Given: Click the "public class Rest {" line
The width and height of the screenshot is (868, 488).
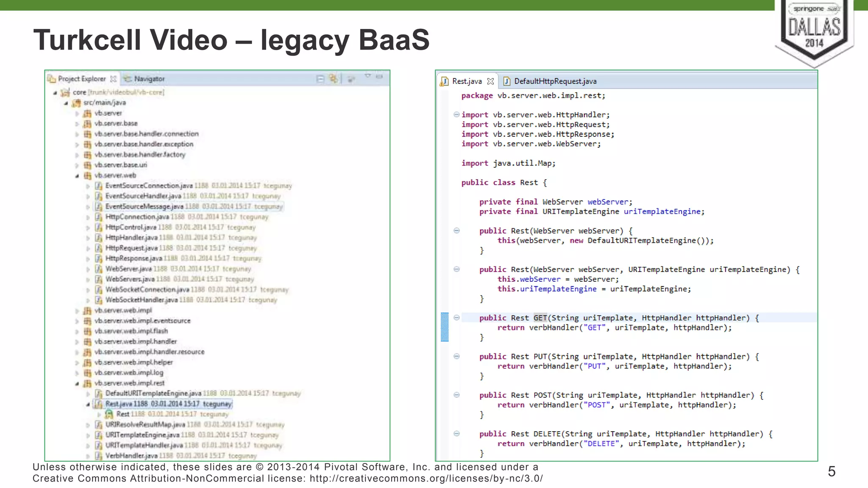Looking at the screenshot, I should coord(504,183).
